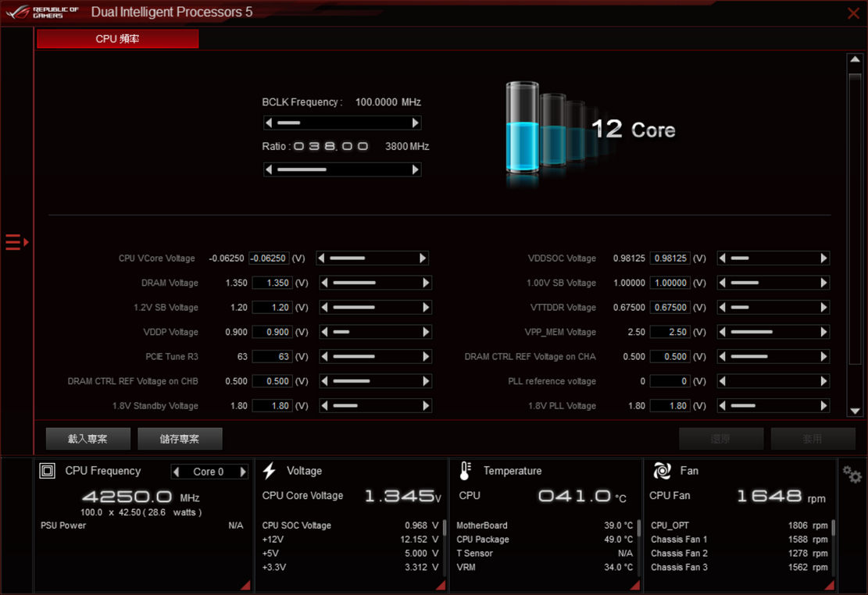Increase CPU Ratio with right arrow
868x595 pixels.
tap(415, 169)
